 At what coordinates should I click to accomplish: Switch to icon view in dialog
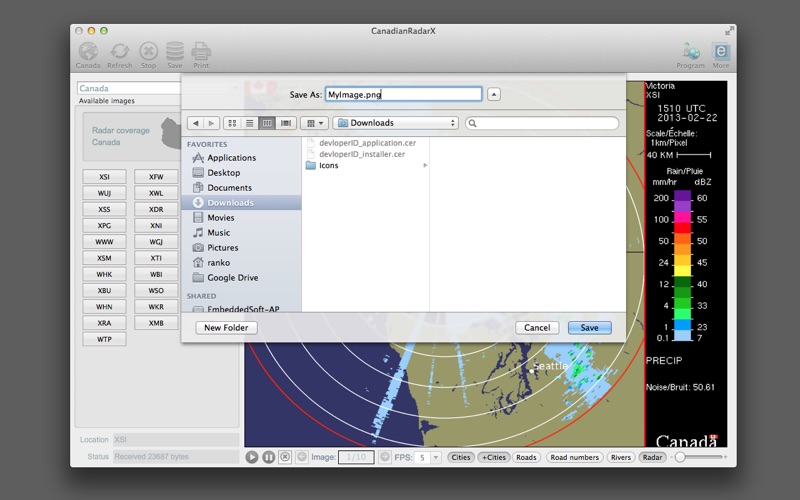point(232,123)
